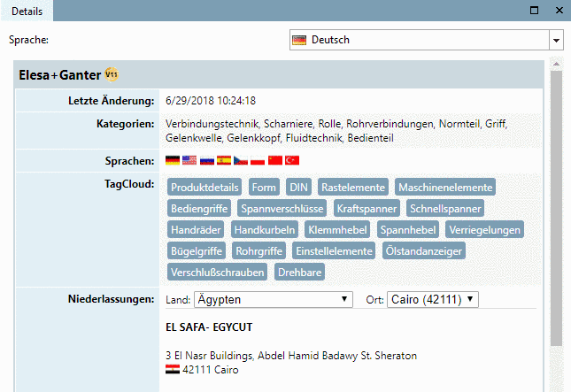
Task: Click the Polish flag in Sprachen row
Action: [x=258, y=160]
